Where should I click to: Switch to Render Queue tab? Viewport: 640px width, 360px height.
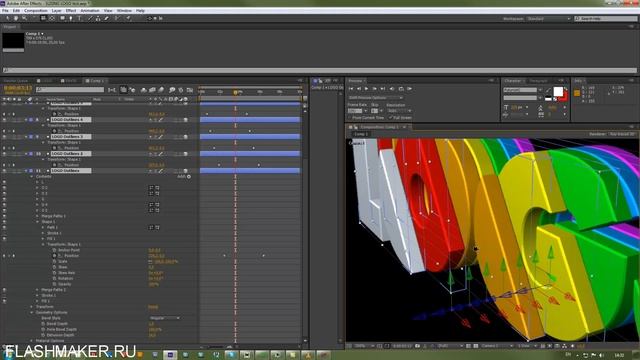(16, 81)
